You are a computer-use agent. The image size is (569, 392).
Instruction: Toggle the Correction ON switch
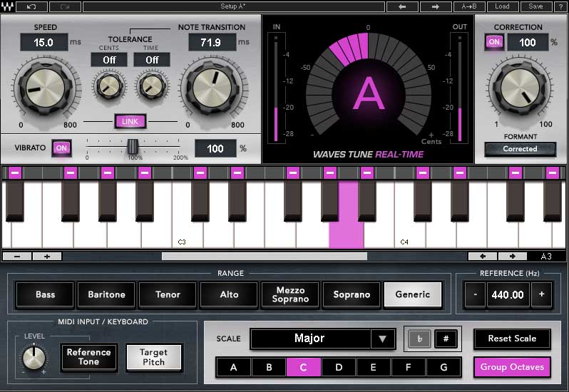494,42
